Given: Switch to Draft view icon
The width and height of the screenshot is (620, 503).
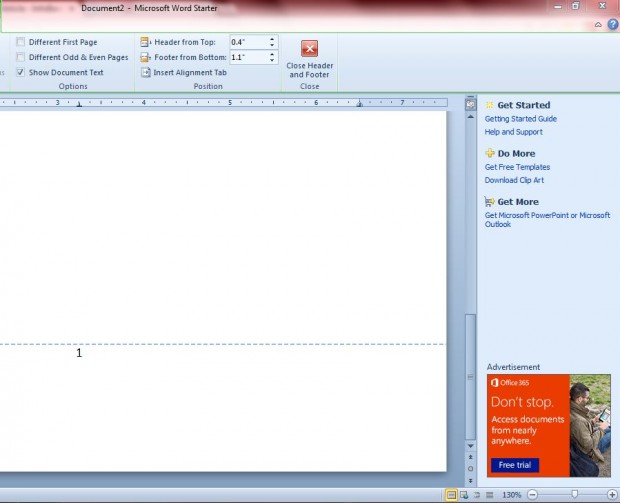Looking at the screenshot, I should pyautogui.click(x=490, y=495).
